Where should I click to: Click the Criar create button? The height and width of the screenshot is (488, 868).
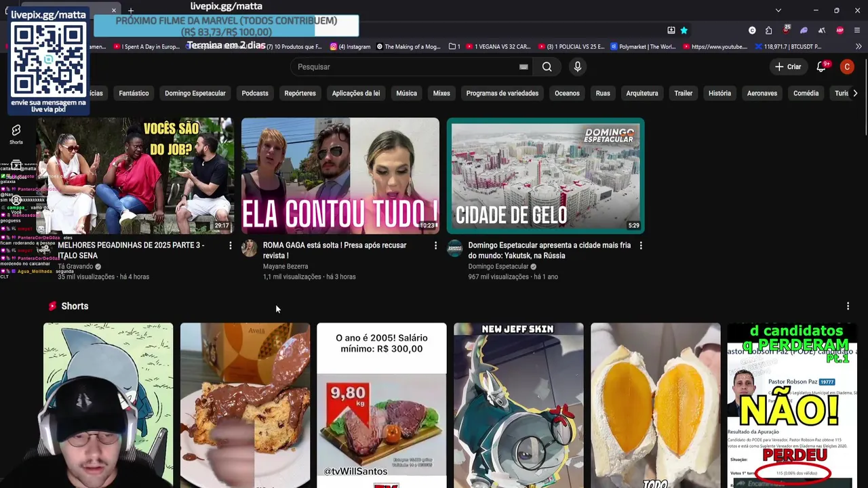pyautogui.click(x=788, y=66)
